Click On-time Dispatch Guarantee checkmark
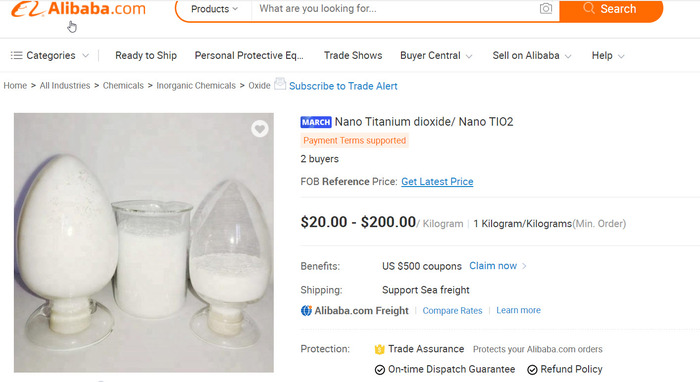Viewport: 700px width, 382px height. coord(380,370)
